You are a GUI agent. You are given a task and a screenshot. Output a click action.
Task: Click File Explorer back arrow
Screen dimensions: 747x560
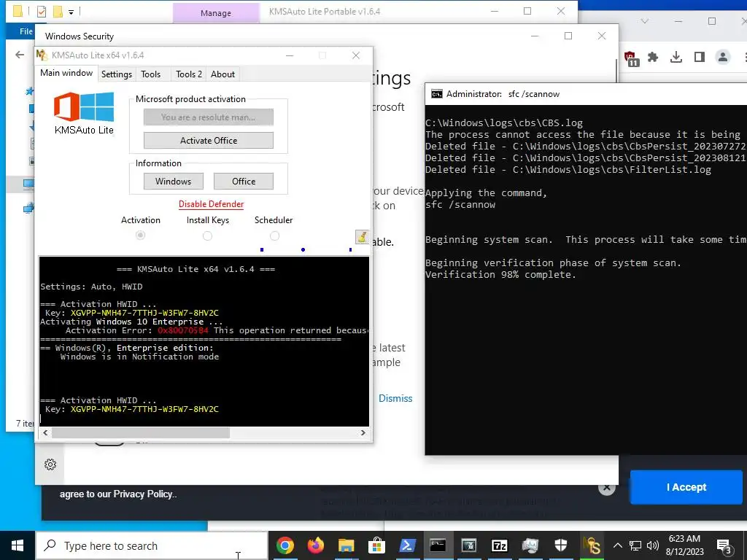(20, 55)
